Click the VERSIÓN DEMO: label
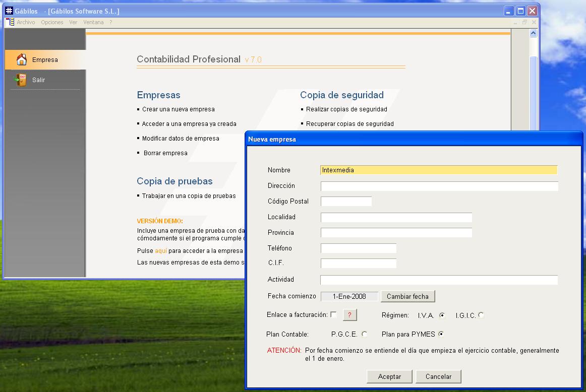The width and height of the screenshot is (586, 392). [159, 221]
